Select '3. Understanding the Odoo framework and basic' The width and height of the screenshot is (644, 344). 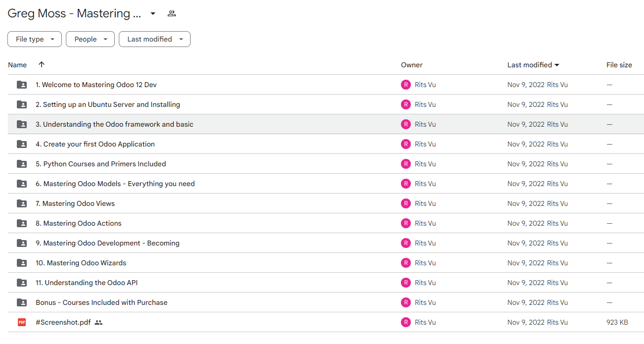[x=114, y=124]
